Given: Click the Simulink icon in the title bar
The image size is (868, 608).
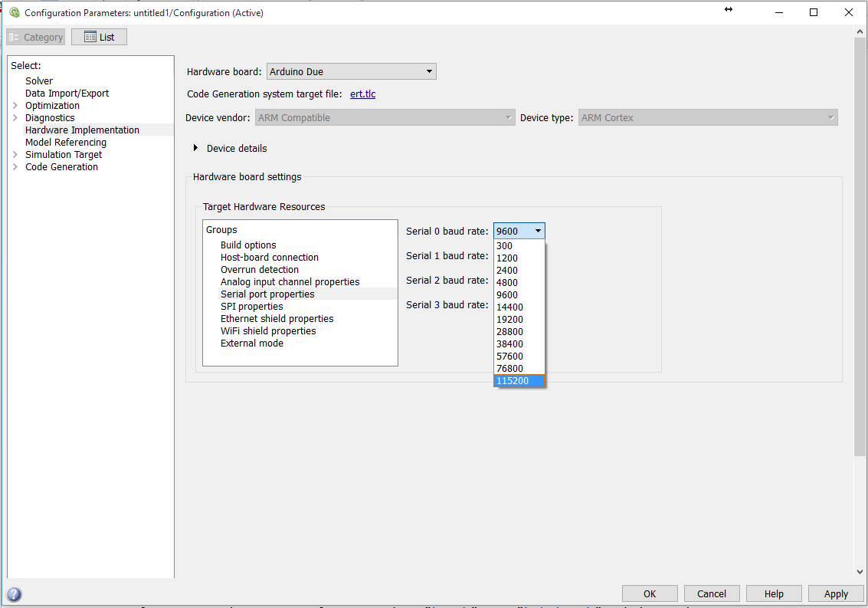Looking at the screenshot, I should (x=14, y=12).
